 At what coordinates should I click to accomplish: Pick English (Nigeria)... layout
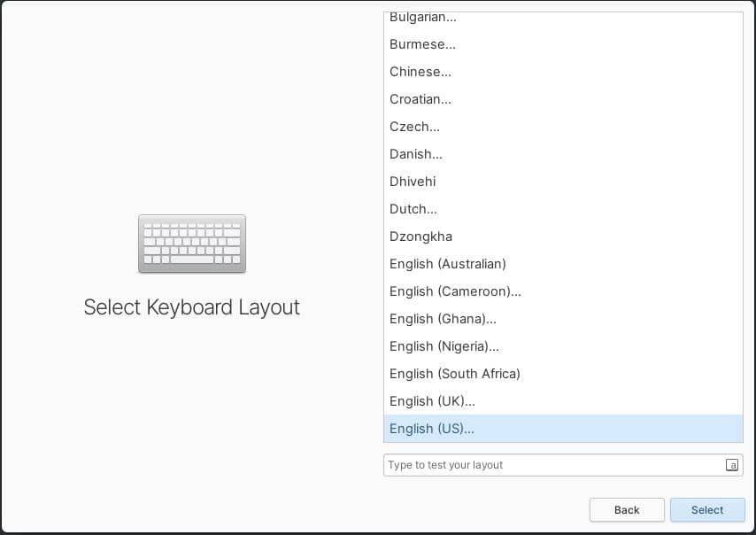[x=563, y=347]
